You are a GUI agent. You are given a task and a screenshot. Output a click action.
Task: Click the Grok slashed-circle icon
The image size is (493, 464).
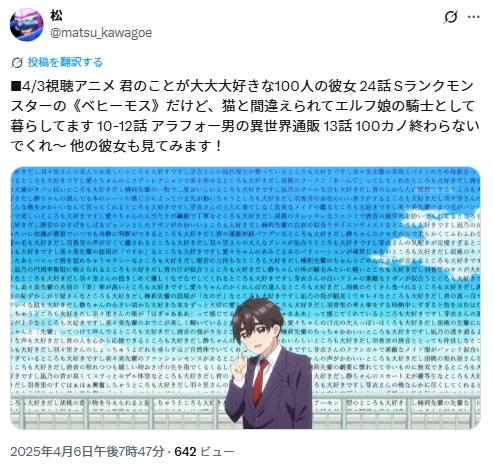(450, 17)
